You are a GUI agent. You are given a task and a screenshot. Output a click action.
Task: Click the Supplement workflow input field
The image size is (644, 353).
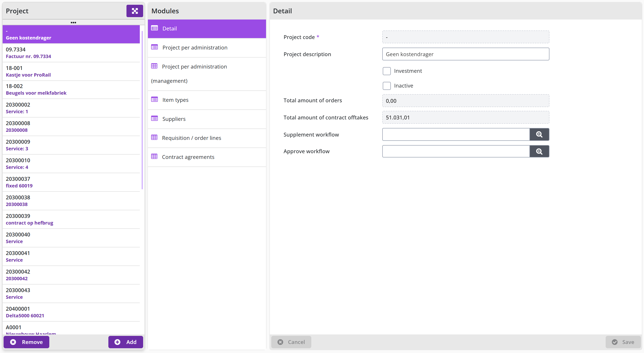point(456,134)
